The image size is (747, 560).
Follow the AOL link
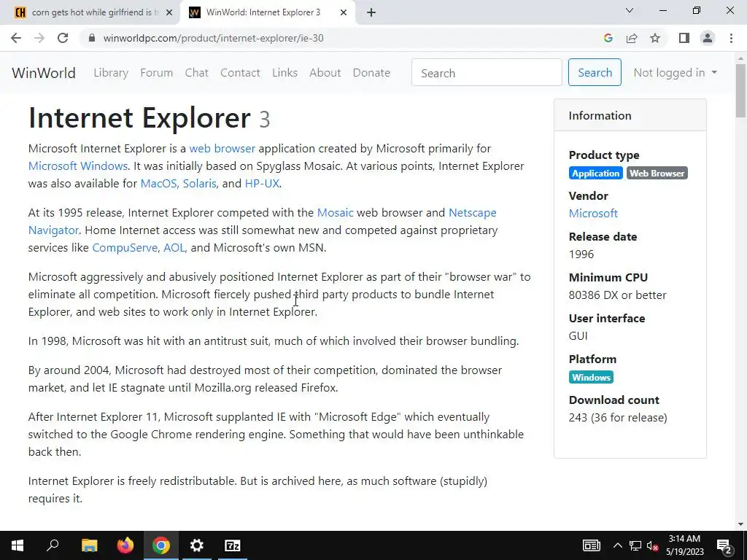pos(174,248)
